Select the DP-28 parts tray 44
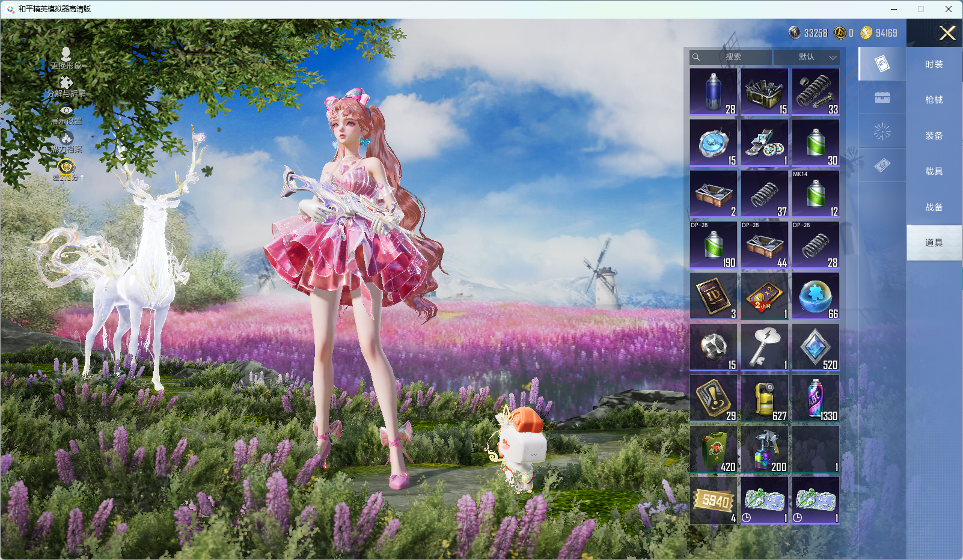This screenshot has height=560, width=963. 765,245
